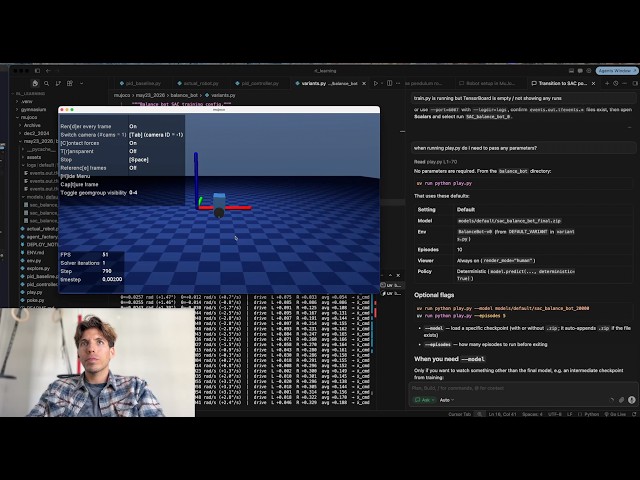Toggle the sidebar layout icon in title bar

tap(37, 71)
